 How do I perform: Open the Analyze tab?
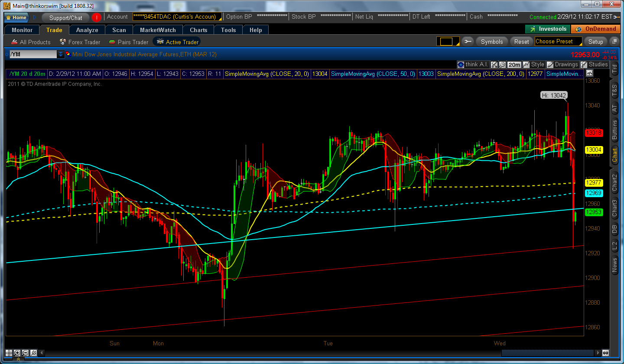[87, 30]
